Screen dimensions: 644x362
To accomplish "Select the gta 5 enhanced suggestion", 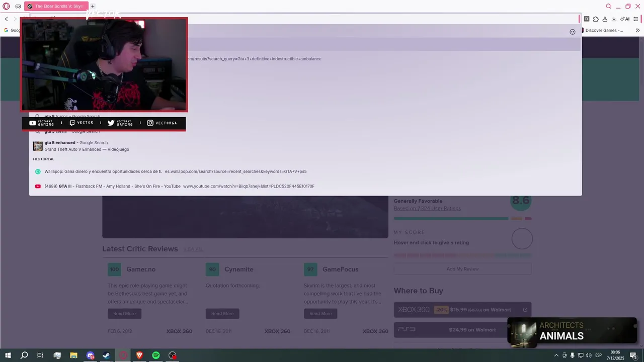I will (305, 146).
